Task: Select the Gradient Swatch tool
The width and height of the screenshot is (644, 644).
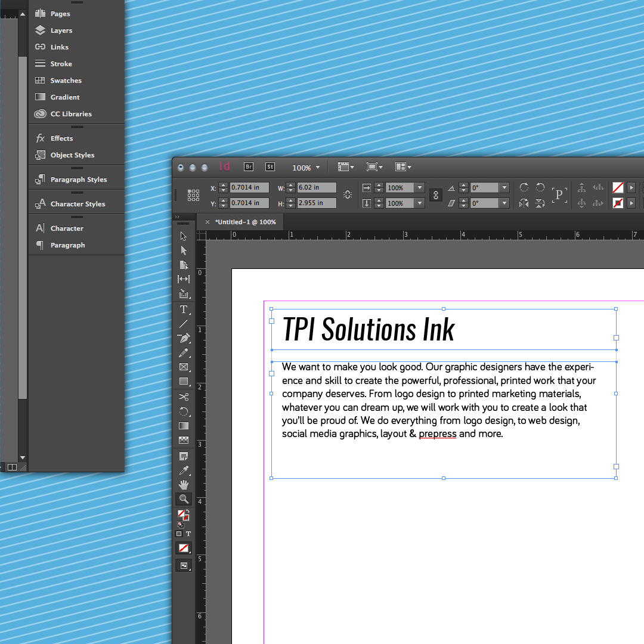Action: pos(183,426)
